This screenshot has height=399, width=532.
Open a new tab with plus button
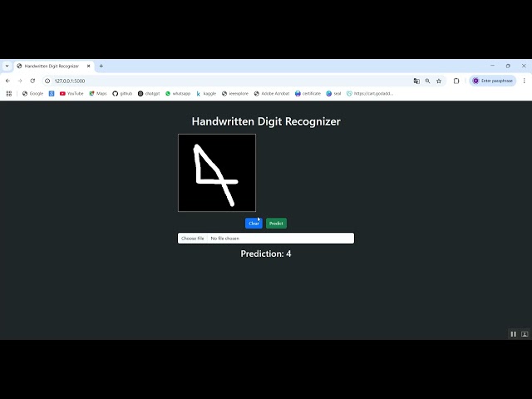tap(101, 66)
